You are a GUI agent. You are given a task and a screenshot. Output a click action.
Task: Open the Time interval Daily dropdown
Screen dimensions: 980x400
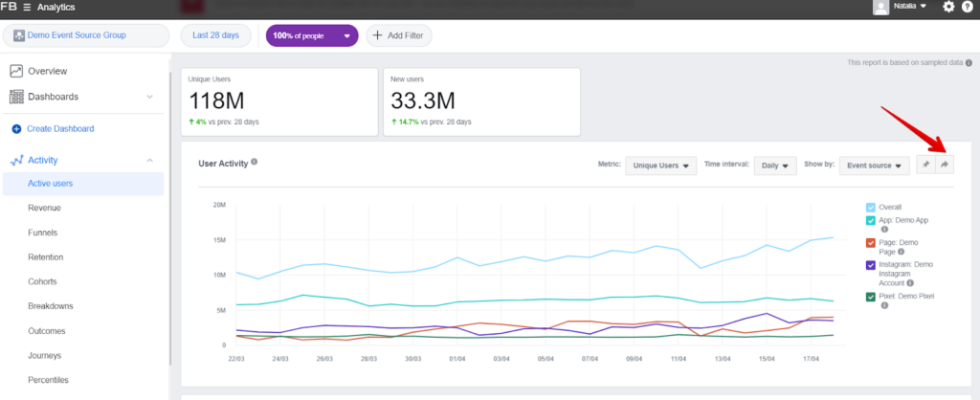(x=775, y=166)
